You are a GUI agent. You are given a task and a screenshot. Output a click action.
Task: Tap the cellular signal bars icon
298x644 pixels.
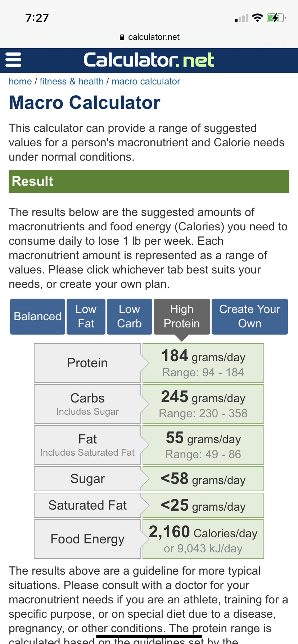click(241, 18)
